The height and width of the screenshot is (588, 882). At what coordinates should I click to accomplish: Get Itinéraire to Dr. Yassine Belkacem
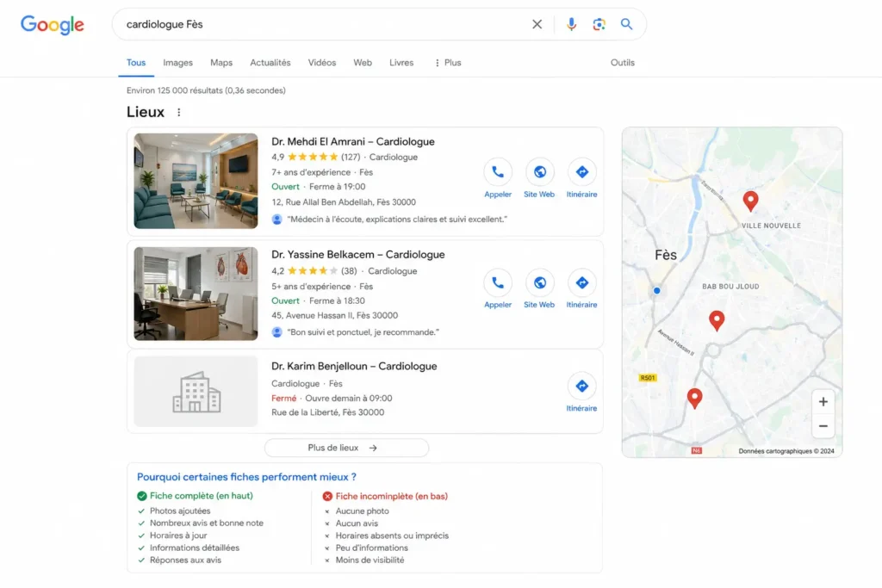click(581, 289)
